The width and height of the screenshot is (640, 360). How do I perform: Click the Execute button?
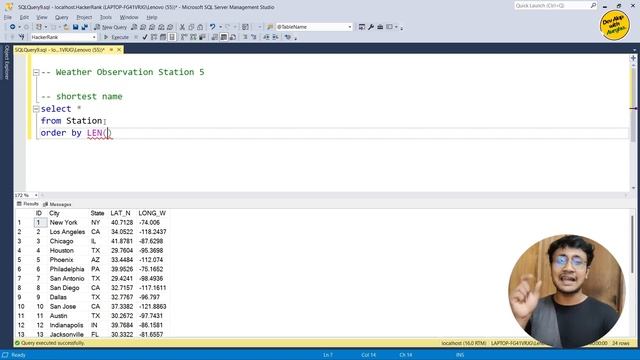[116, 37]
